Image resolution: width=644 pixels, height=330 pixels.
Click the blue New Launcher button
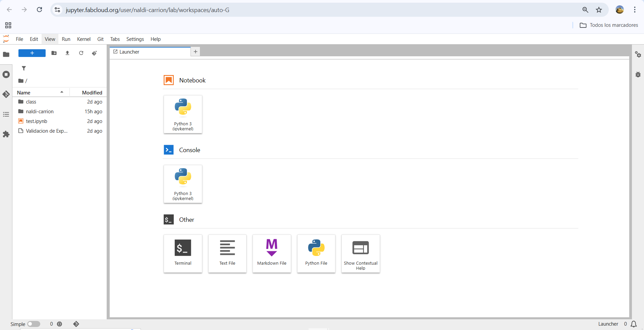click(x=32, y=53)
